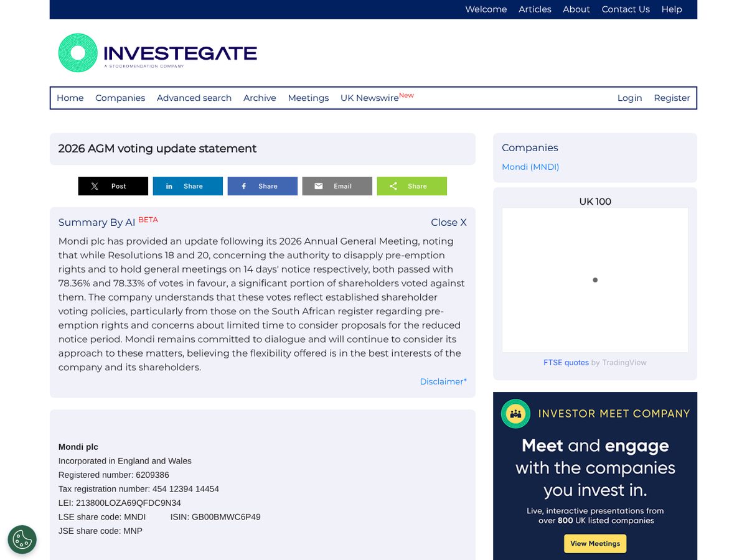View the summary Disclaimer
Image resolution: width=747 pixels, height=560 pixels.
coord(443,381)
